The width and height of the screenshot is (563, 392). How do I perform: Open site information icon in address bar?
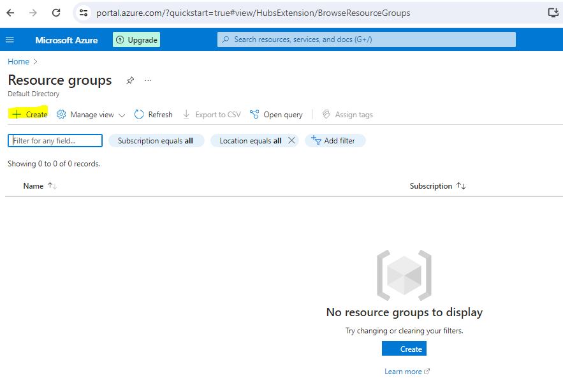(x=84, y=13)
